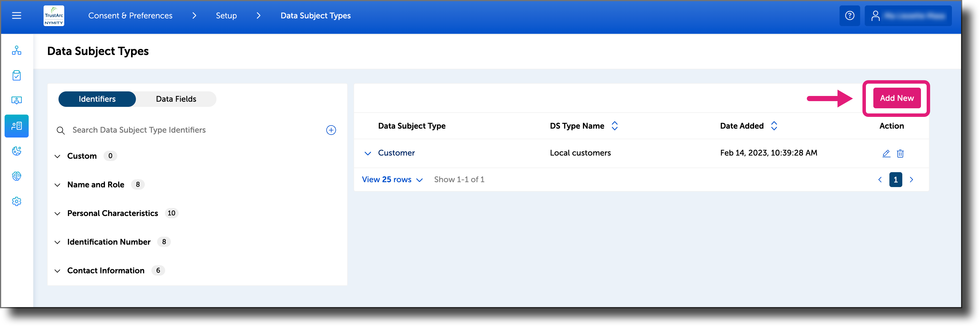Expand the Customer row chevron
The image size is (980, 326).
(x=368, y=154)
